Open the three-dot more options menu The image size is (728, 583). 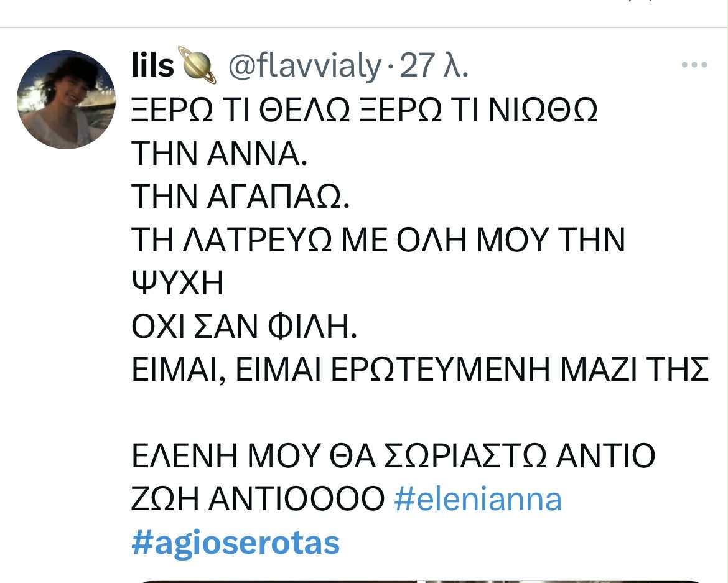(x=694, y=65)
